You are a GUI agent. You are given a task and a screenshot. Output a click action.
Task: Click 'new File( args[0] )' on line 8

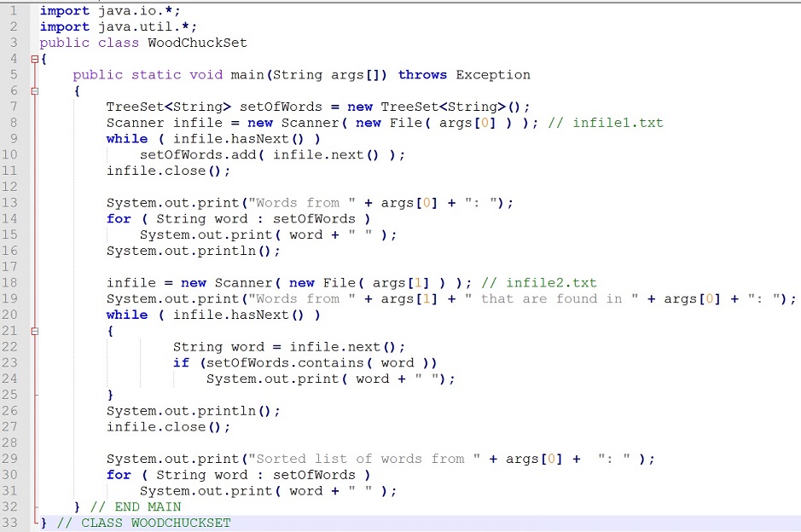(x=433, y=123)
